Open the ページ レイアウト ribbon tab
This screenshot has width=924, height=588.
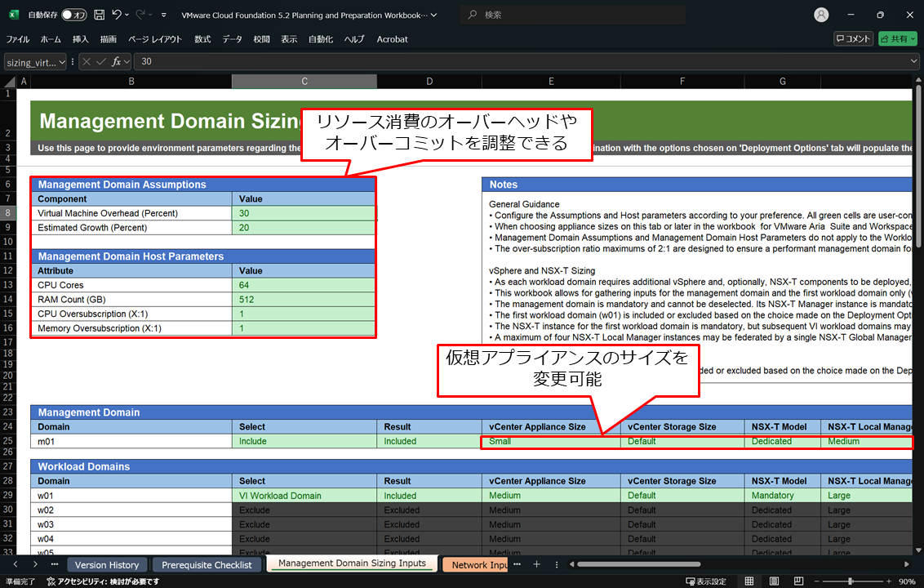click(155, 39)
